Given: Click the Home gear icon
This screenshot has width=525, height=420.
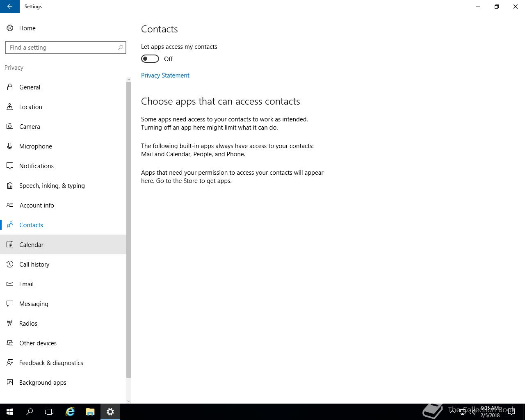Looking at the screenshot, I should coord(10,28).
